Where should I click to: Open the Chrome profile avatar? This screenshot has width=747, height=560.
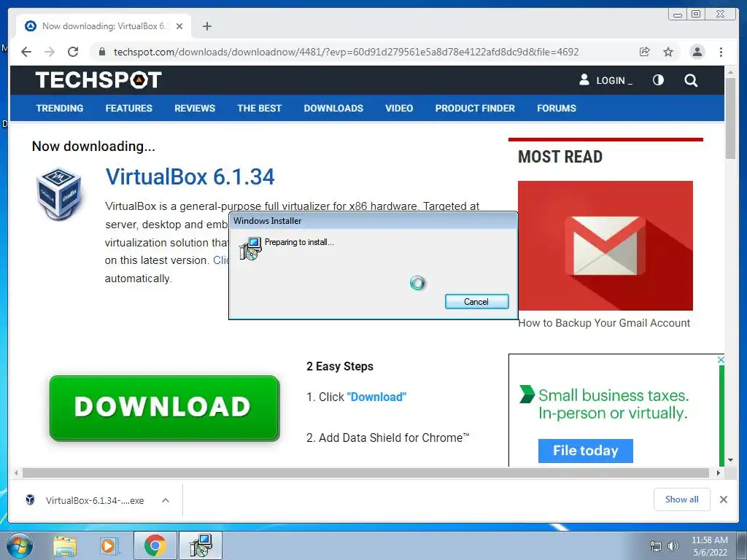tap(697, 52)
